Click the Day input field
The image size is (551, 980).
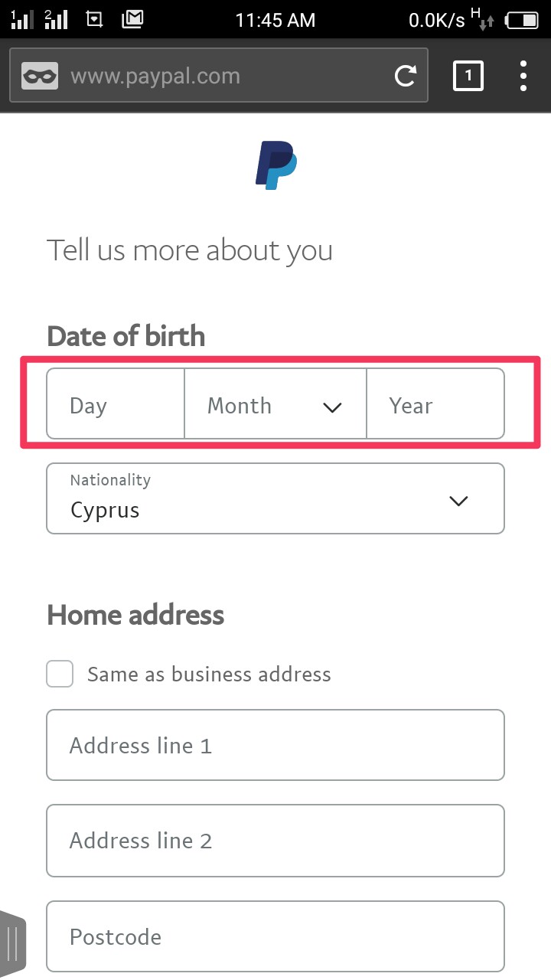tap(116, 404)
